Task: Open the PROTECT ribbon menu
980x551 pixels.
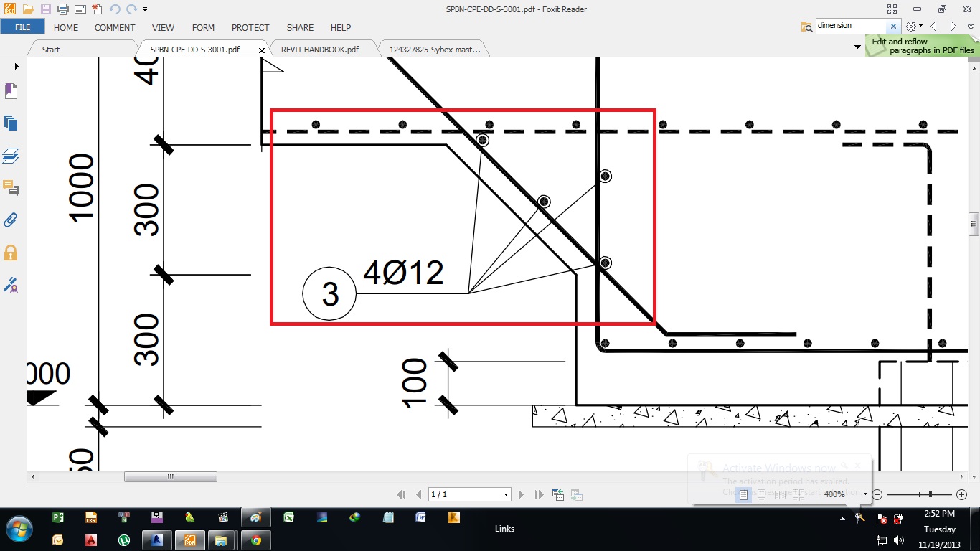Action: 250,28
